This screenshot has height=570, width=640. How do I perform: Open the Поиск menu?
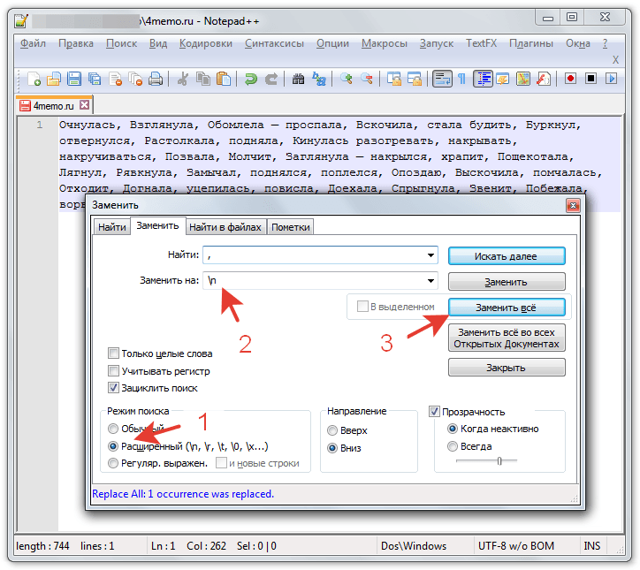point(122,43)
